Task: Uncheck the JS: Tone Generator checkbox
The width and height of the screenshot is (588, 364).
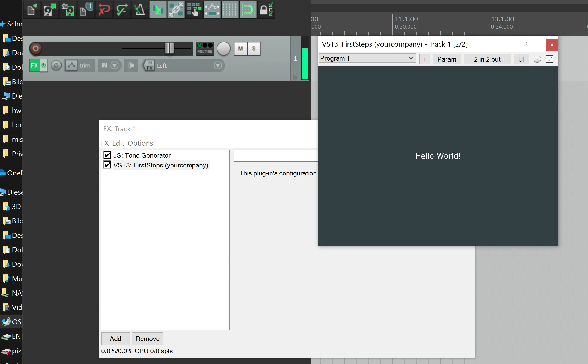Action: 107,155
